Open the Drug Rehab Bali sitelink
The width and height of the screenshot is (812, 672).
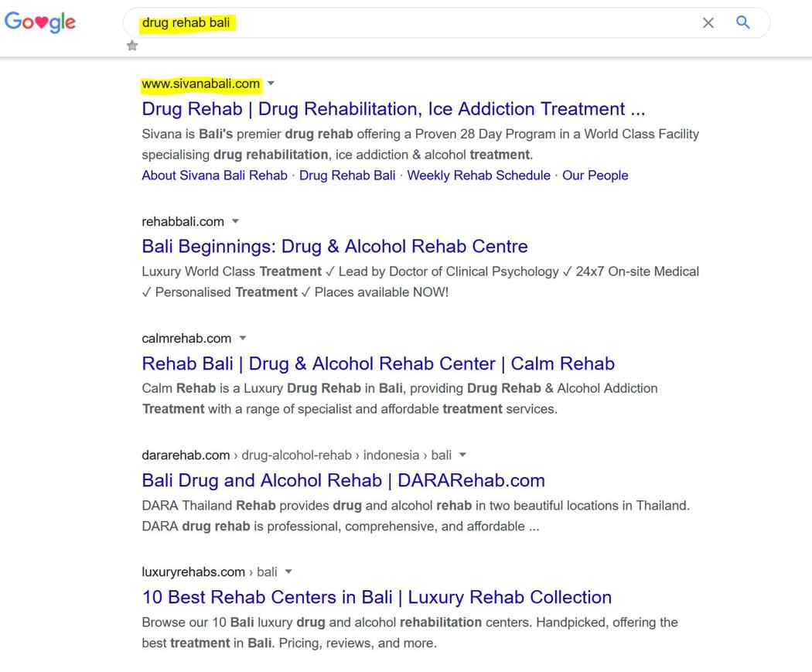click(x=347, y=176)
